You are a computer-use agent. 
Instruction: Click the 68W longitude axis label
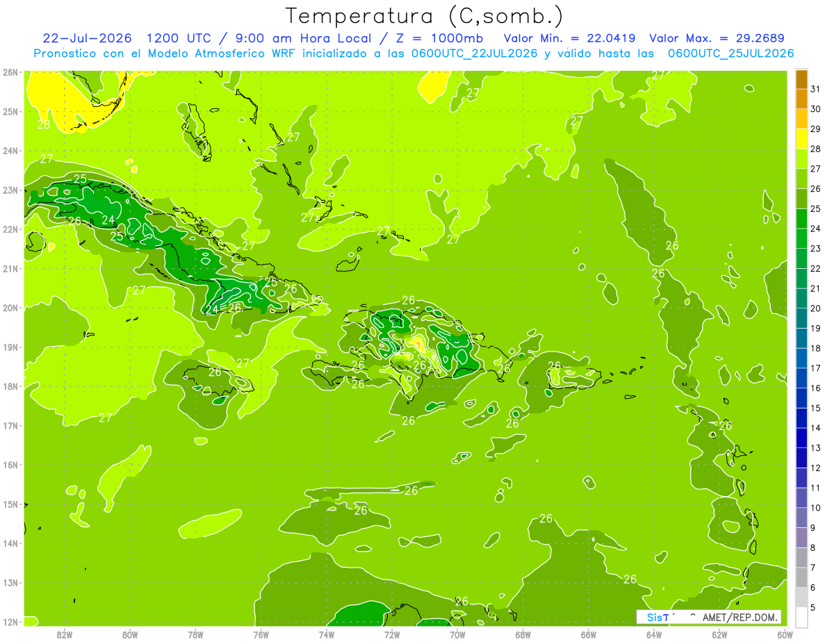pos(523,634)
